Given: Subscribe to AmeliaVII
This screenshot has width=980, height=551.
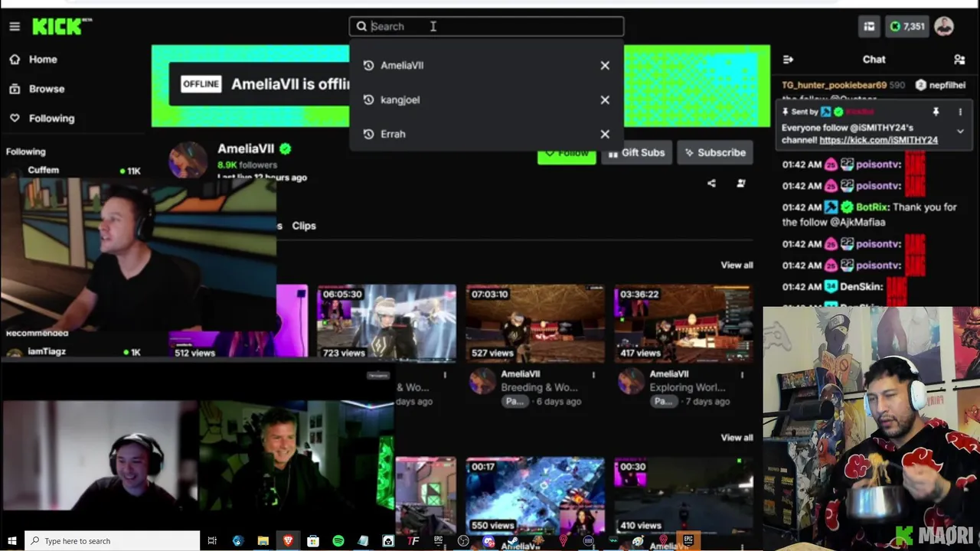Looking at the screenshot, I should tap(715, 153).
